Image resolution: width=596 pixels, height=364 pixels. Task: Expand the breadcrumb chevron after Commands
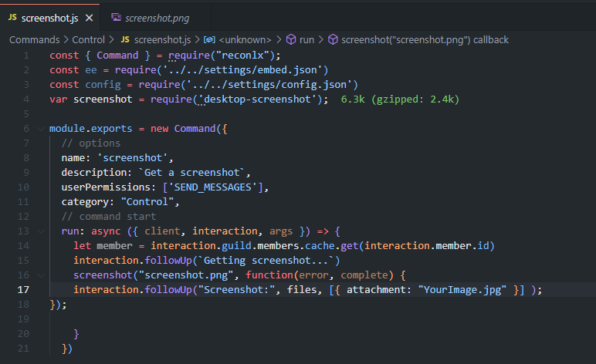click(x=66, y=39)
